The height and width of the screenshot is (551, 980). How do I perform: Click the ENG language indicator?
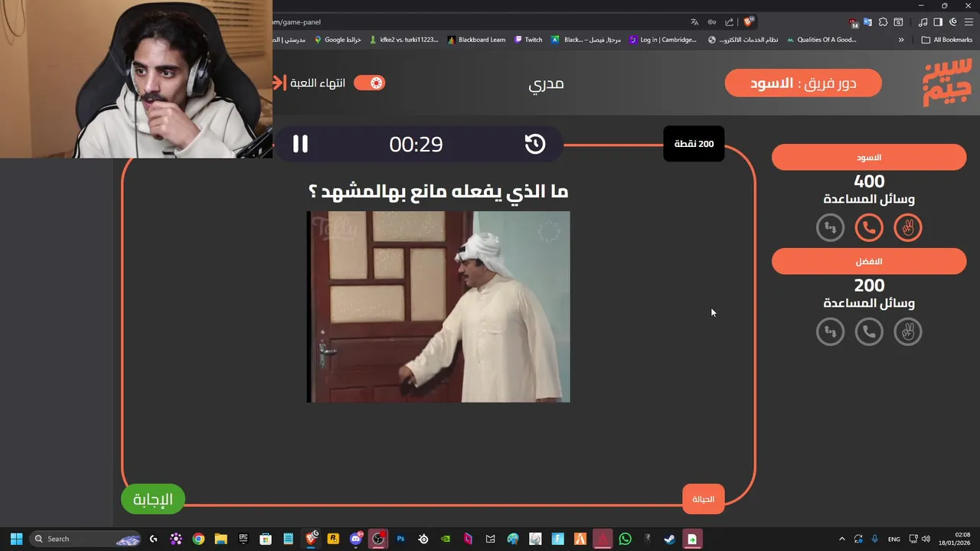click(894, 539)
